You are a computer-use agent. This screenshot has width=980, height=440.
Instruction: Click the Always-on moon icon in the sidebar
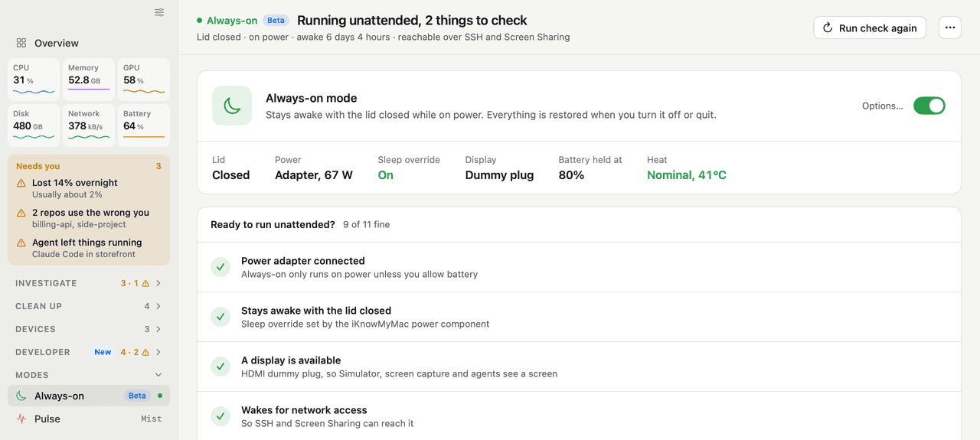click(x=21, y=396)
